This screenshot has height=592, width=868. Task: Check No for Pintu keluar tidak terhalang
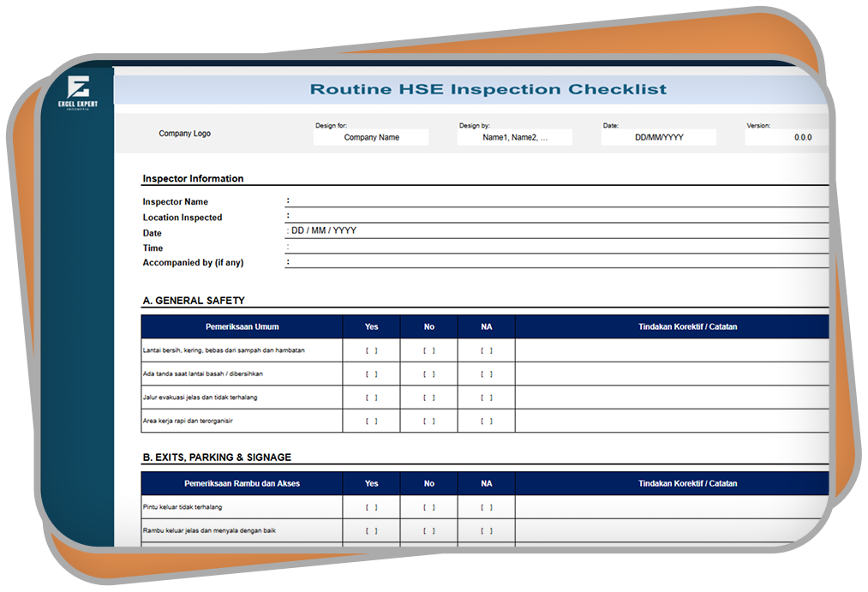429,507
